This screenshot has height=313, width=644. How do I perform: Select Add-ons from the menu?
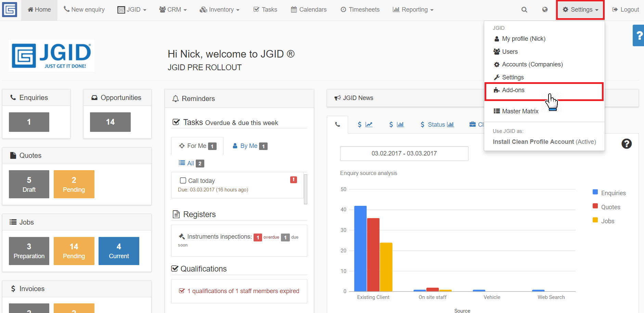click(x=544, y=90)
